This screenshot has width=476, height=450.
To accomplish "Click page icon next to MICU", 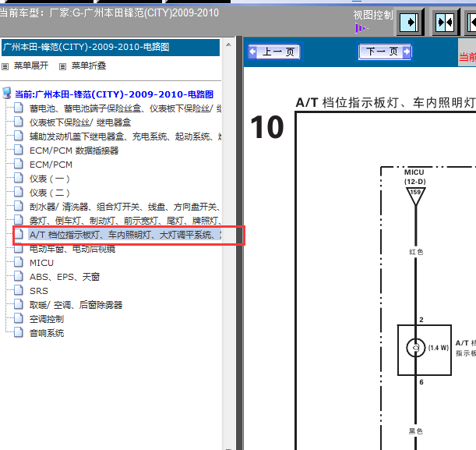I will [19, 262].
